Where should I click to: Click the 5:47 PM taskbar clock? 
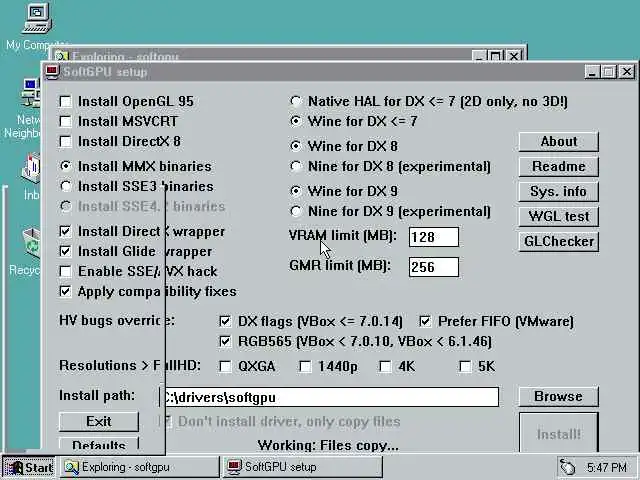tap(607, 467)
